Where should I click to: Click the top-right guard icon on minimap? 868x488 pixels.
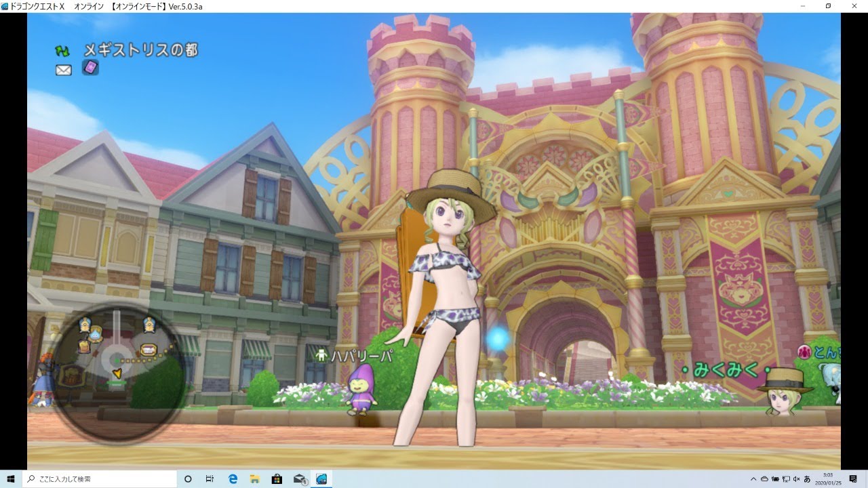(x=149, y=325)
